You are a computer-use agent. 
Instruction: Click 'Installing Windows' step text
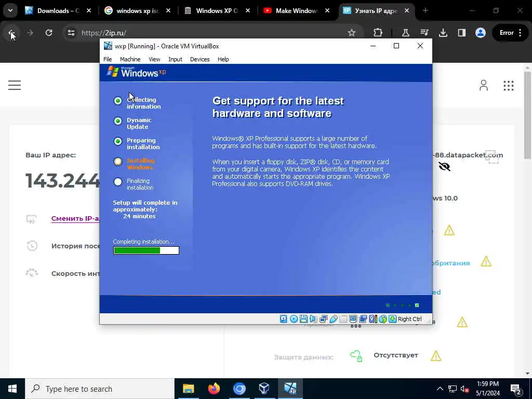140,164
